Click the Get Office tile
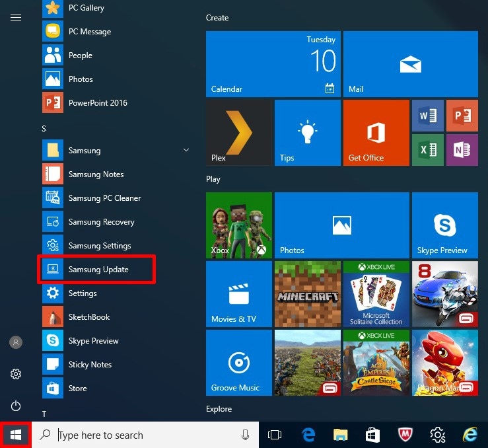488x448 pixels. (376, 133)
